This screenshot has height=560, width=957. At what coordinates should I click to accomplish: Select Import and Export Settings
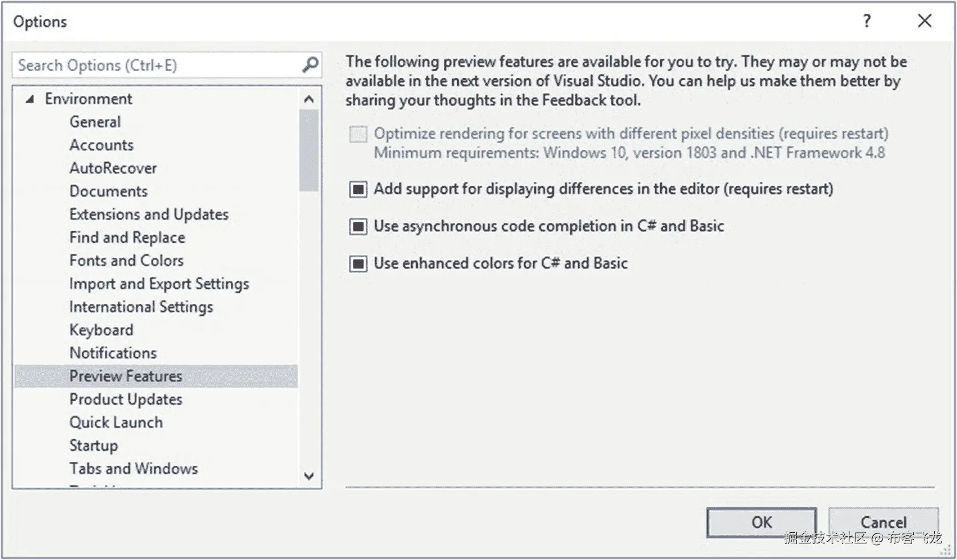tap(159, 284)
